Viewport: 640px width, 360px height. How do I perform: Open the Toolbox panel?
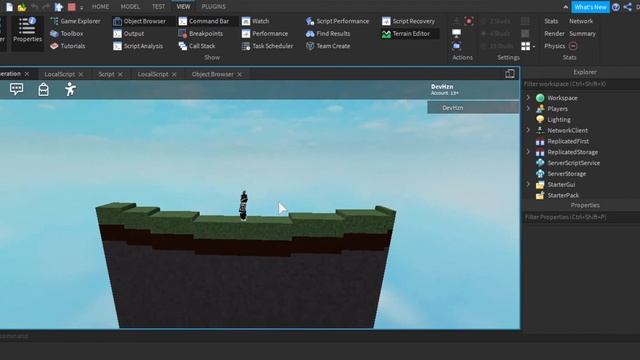(x=67, y=33)
